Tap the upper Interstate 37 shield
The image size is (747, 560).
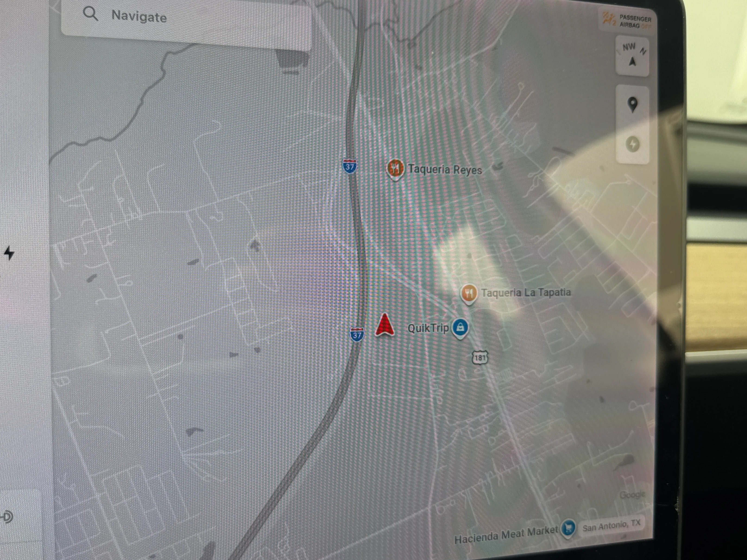pyautogui.click(x=350, y=166)
